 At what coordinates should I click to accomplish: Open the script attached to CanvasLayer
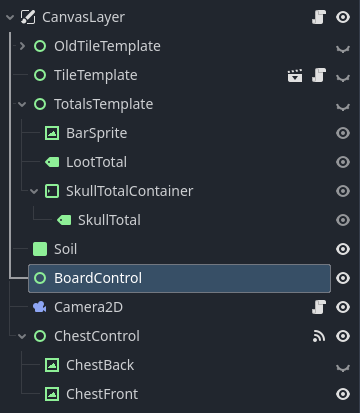click(x=319, y=17)
